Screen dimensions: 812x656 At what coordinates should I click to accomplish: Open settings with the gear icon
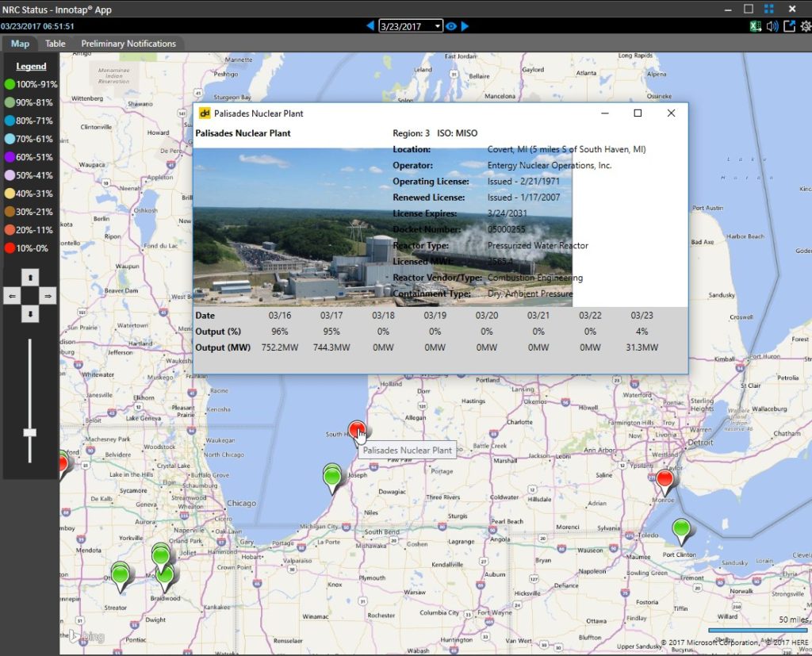[806, 26]
